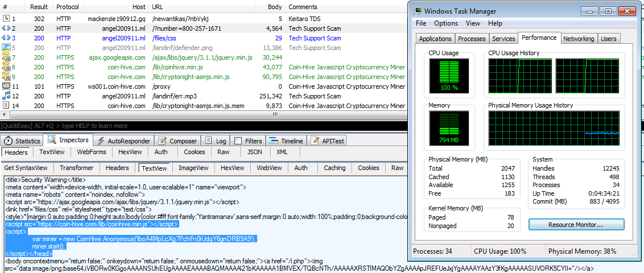This screenshot has height=273, width=644.
Task: Select the request Raw tab
Action: click(224, 152)
